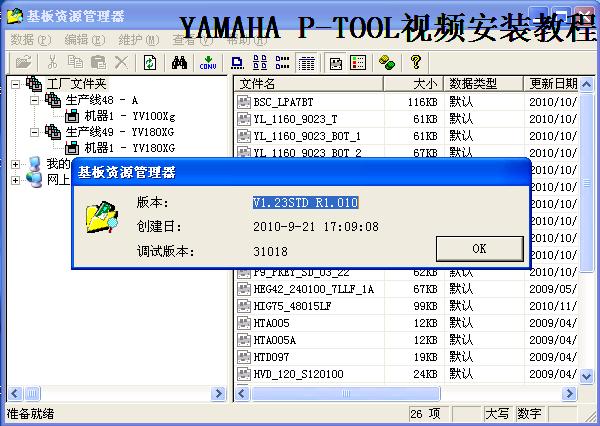Select file YL_1160_9023_T
Screen dimensions: 600x426
pos(295,119)
